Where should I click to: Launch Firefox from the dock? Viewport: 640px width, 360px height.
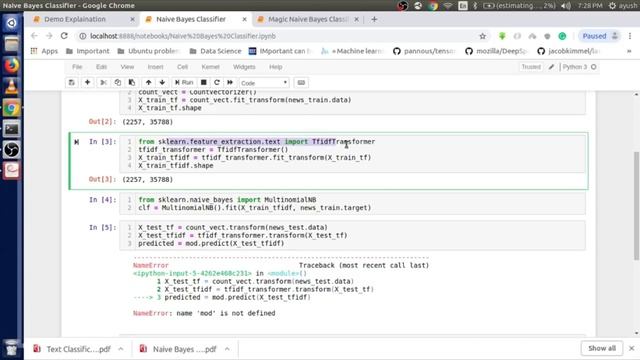[11, 65]
